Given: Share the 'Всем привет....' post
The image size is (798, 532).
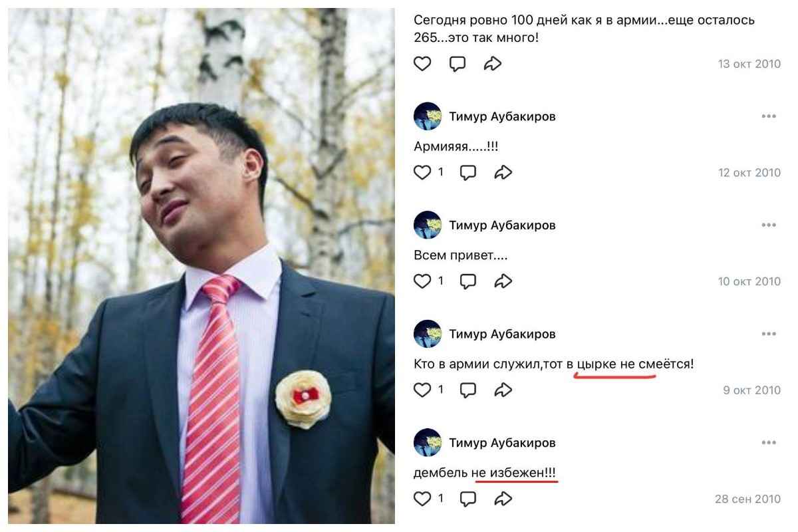Looking at the screenshot, I should 503,281.
